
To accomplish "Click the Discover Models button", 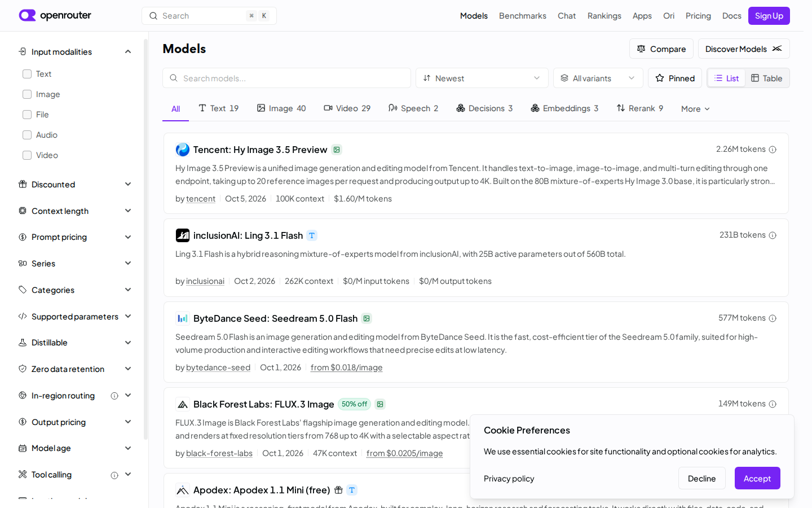I will (x=744, y=49).
